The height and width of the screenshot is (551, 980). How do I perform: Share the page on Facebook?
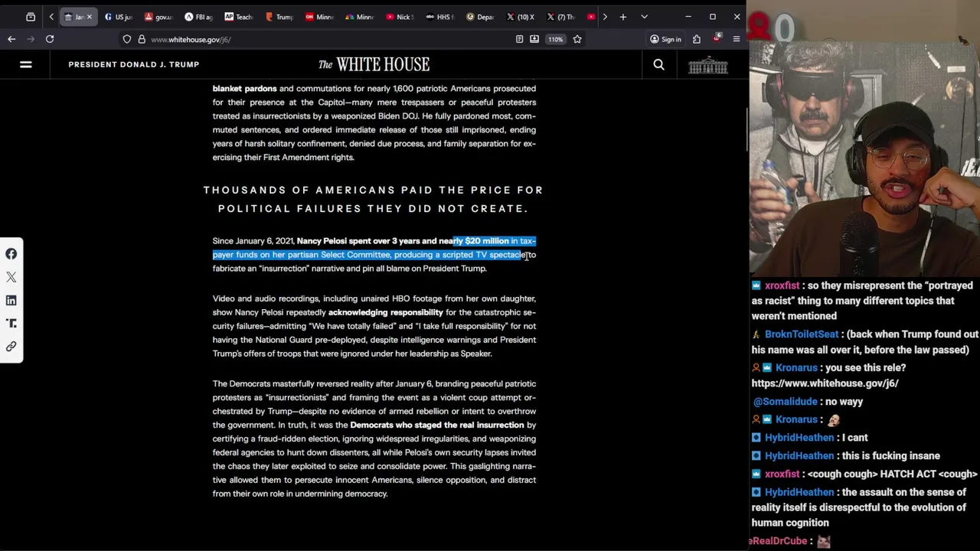click(11, 253)
